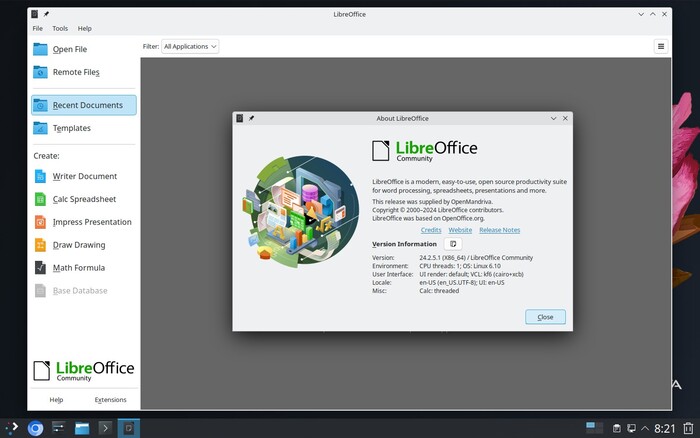Create a new Impress Presentation

(83, 222)
